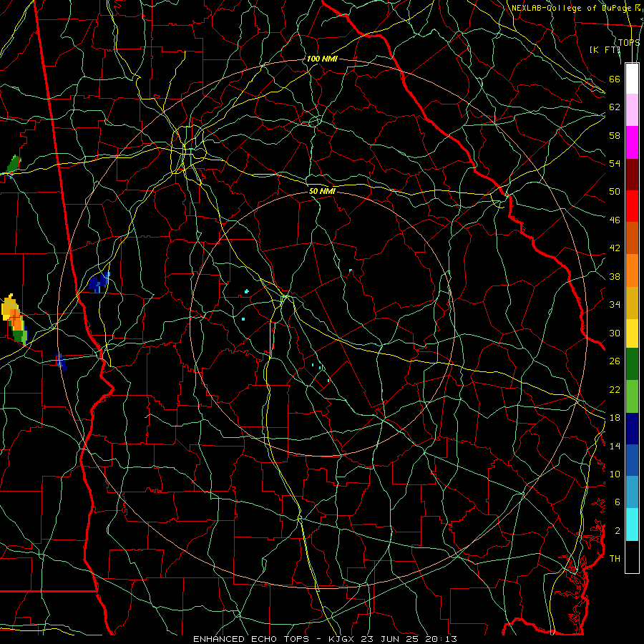644x644 pixels.
Task: Click the legend value "54"
Action: point(615,163)
